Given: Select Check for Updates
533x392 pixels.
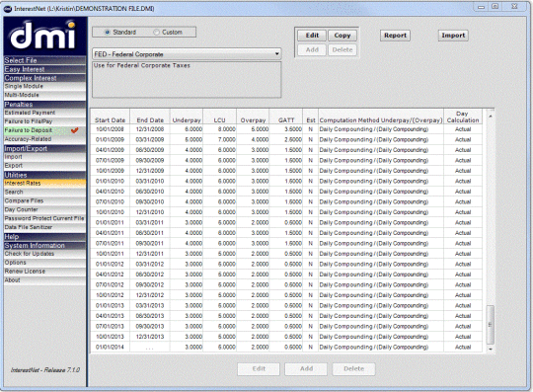Looking at the screenshot, I should click(44, 254).
